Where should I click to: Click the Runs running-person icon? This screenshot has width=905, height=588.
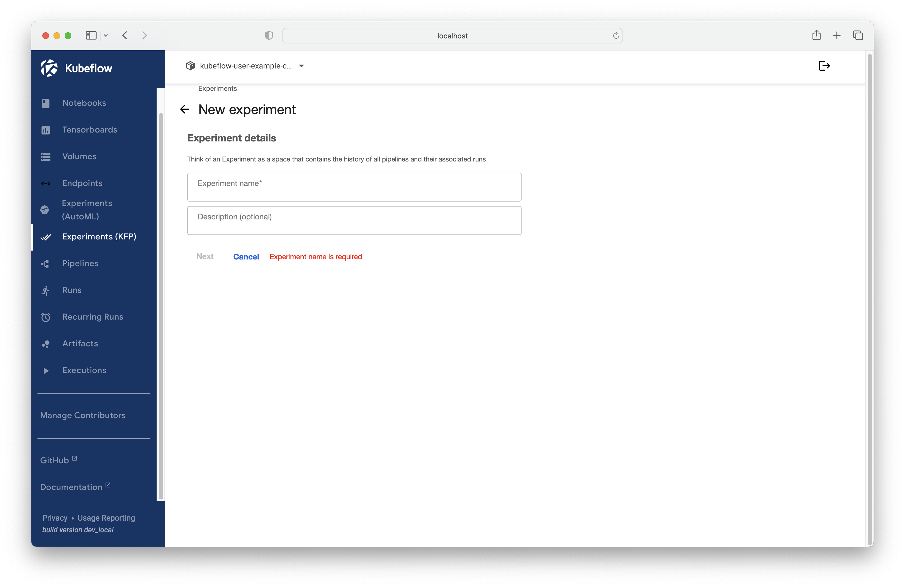(x=46, y=291)
